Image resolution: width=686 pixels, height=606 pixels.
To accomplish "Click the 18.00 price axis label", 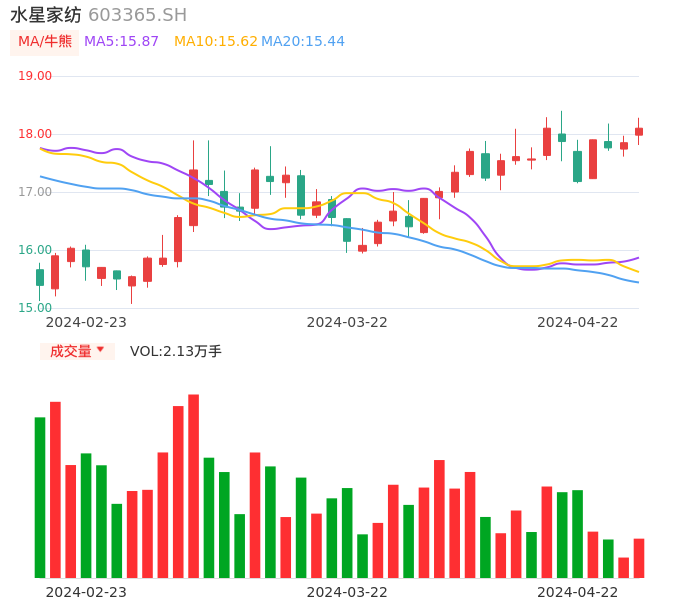I will tap(35, 134).
